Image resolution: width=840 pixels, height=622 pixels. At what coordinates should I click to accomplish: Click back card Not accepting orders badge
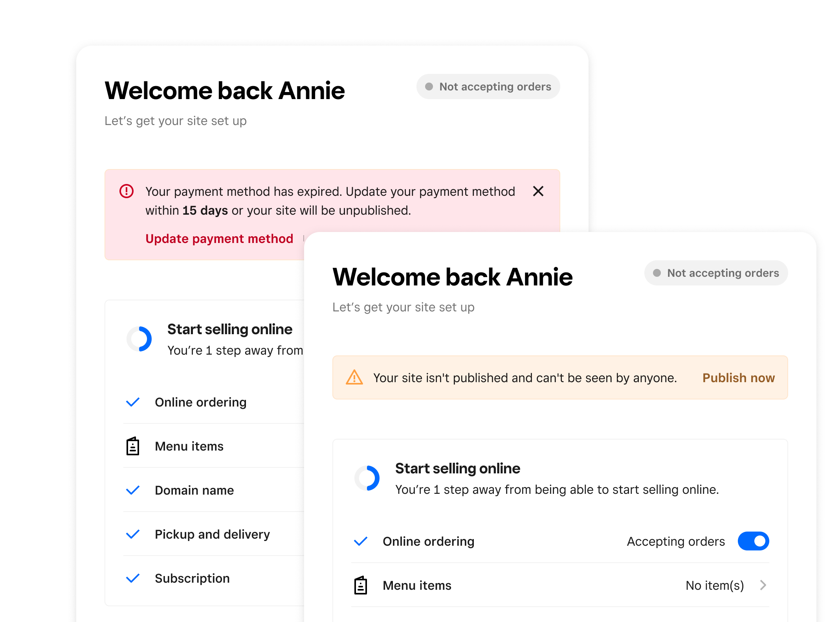(488, 86)
